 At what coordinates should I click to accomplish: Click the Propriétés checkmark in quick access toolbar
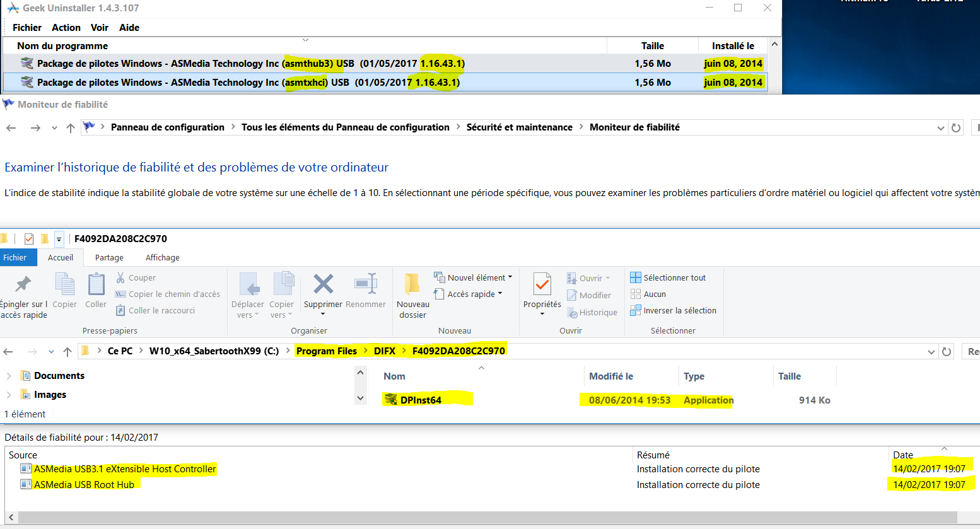tap(28, 238)
